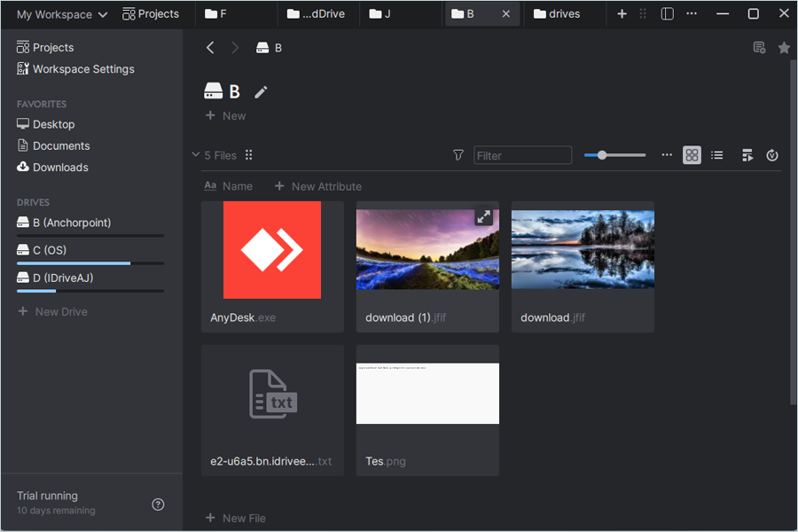The width and height of the screenshot is (798, 532).
Task: Toggle the sidebar panel layout icon
Action: pyautogui.click(x=667, y=14)
